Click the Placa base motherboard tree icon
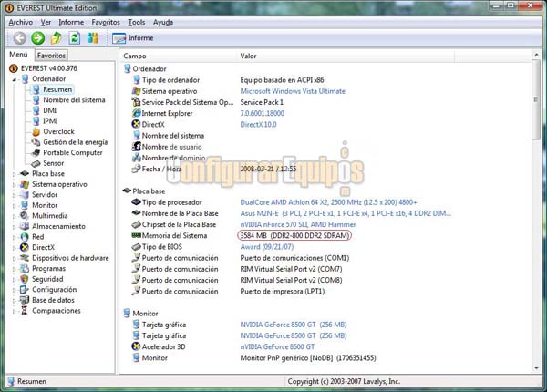Image resolution: width=547 pixels, height=392 pixels. (25, 174)
